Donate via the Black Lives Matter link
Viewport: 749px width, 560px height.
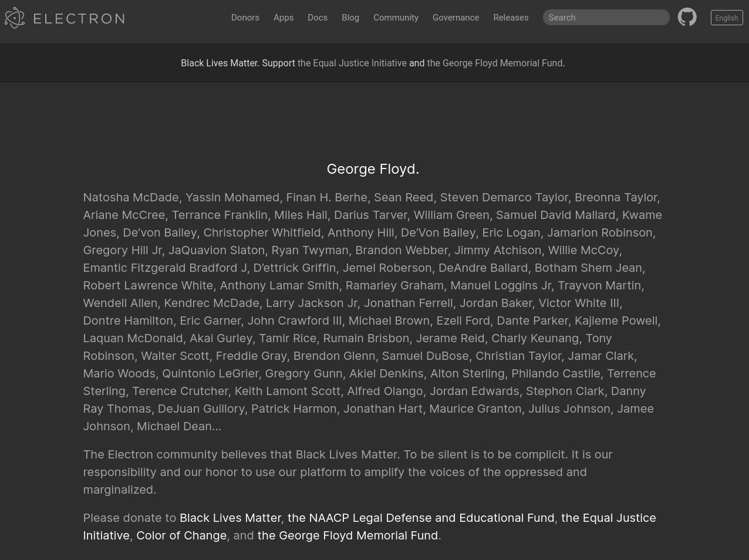(230, 518)
